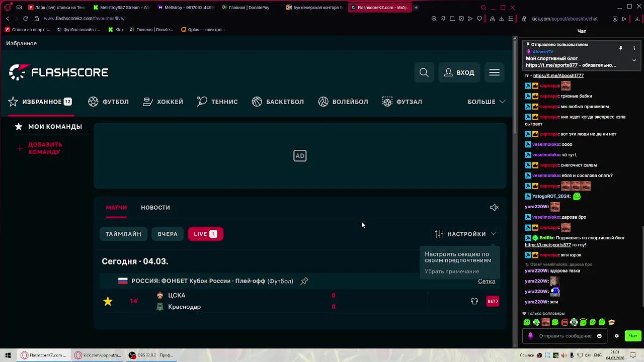Open the Теннис sport section
Viewport: 644px width, 362px height.
coord(217,102)
